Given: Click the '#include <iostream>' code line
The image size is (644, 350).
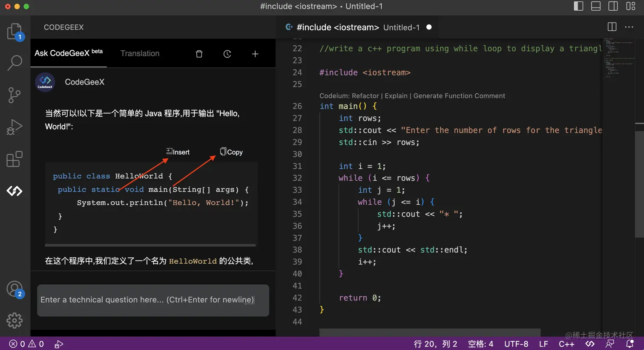Looking at the screenshot, I should point(365,72).
